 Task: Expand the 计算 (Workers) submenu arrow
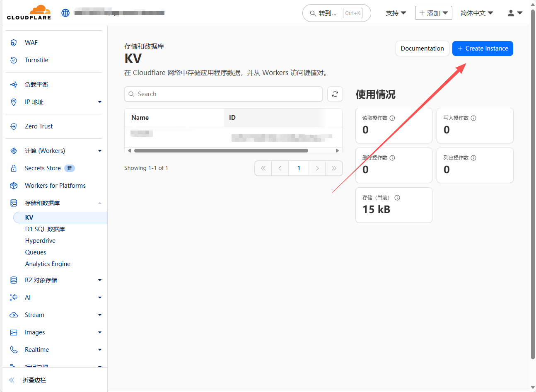[100, 151]
